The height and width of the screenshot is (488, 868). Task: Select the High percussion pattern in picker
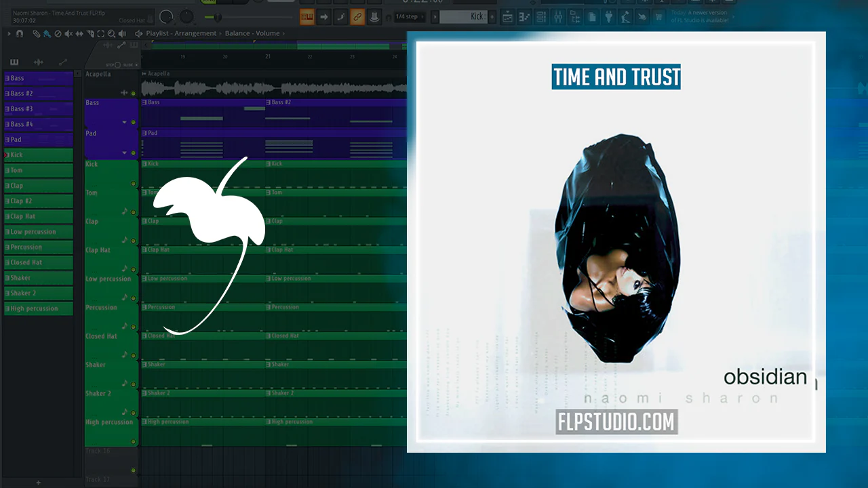pos(39,308)
